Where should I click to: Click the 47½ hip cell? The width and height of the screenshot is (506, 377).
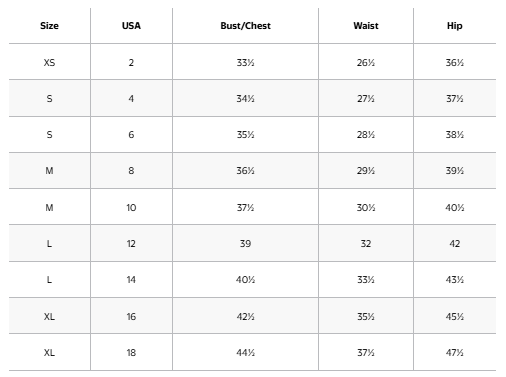pyautogui.click(x=455, y=352)
